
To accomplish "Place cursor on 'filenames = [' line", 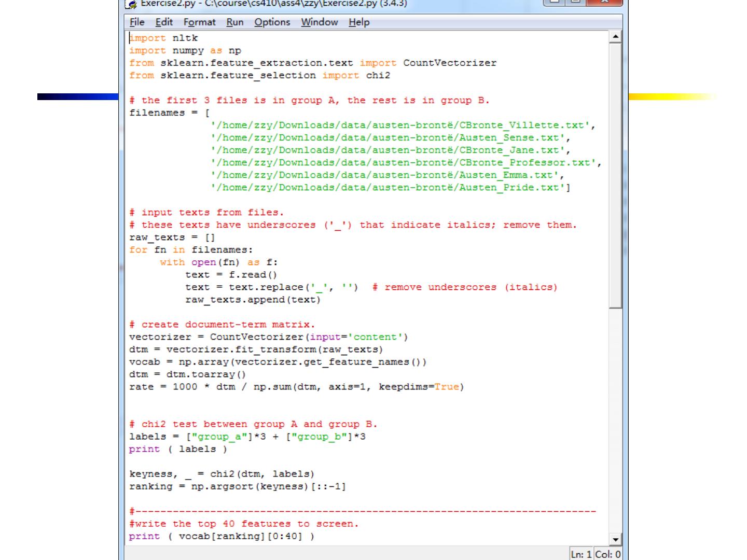I will [169, 113].
